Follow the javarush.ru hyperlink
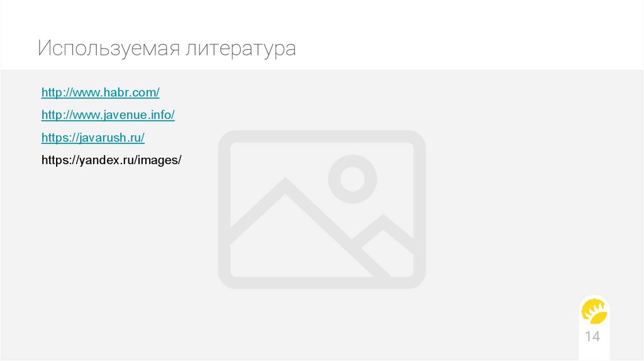The height and width of the screenshot is (361, 644). (93, 138)
